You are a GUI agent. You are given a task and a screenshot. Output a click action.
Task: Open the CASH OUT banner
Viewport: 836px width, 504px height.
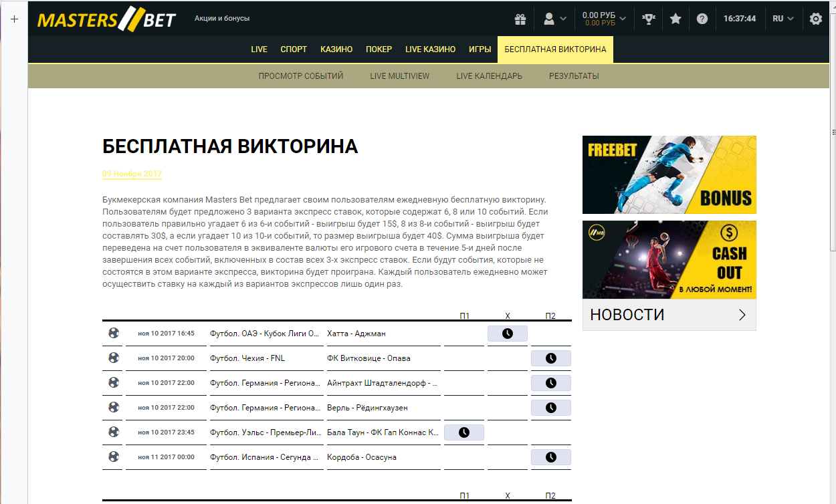[x=669, y=259]
